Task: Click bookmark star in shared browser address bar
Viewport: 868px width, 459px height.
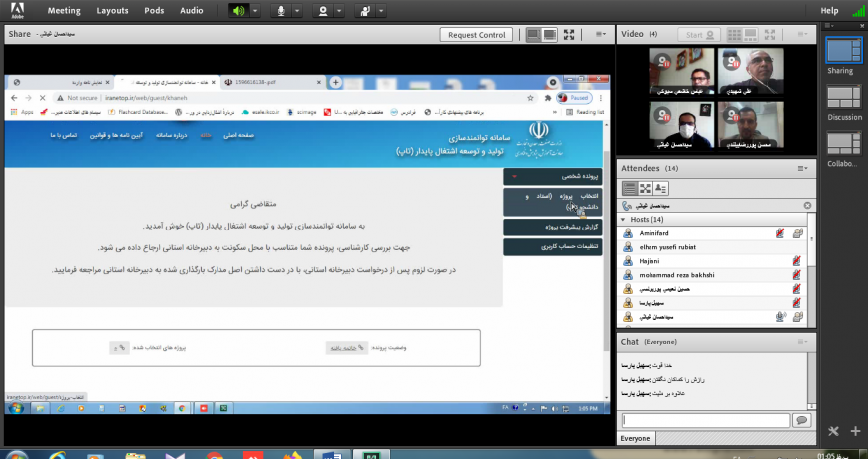Action: 530,98
